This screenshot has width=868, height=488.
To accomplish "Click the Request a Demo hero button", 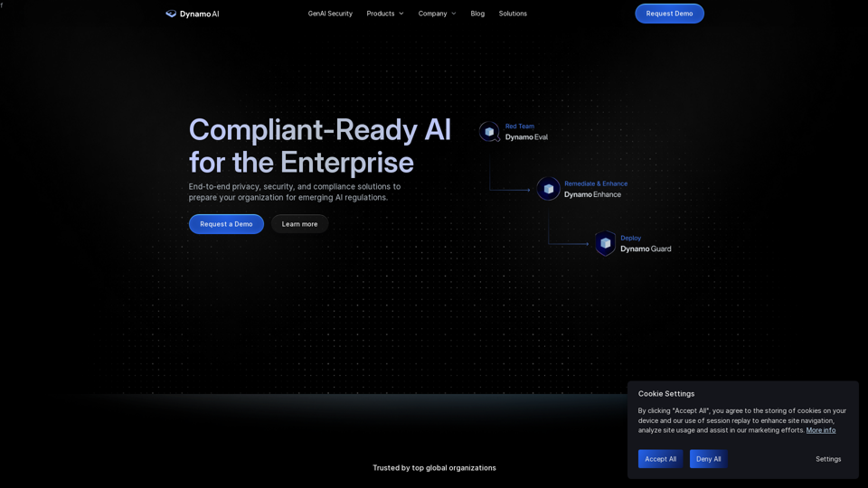I will (x=226, y=224).
